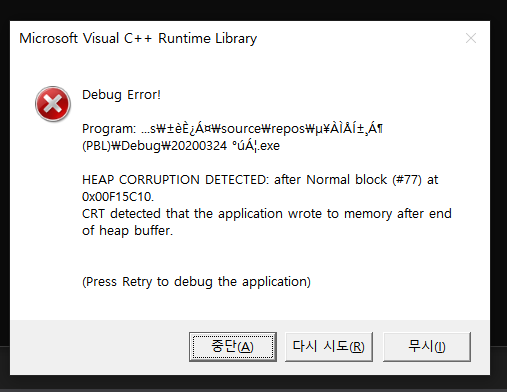Click the empty gray footer strip of dialog
Viewport: 507px width, 392px height.
pyautogui.click(x=99, y=347)
